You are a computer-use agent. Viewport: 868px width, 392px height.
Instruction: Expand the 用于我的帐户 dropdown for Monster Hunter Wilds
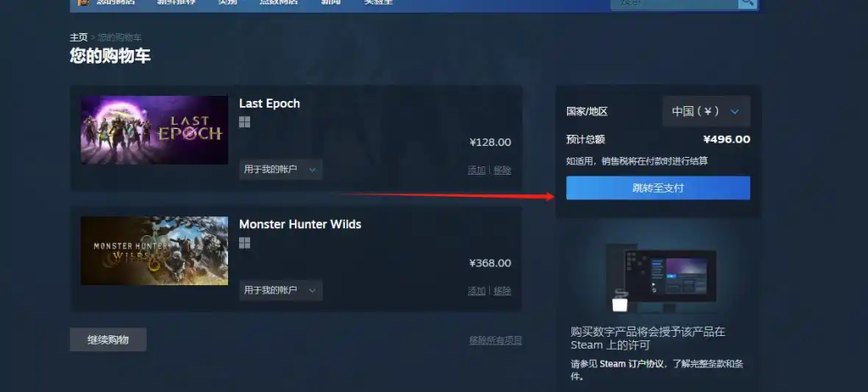pyautogui.click(x=281, y=290)
